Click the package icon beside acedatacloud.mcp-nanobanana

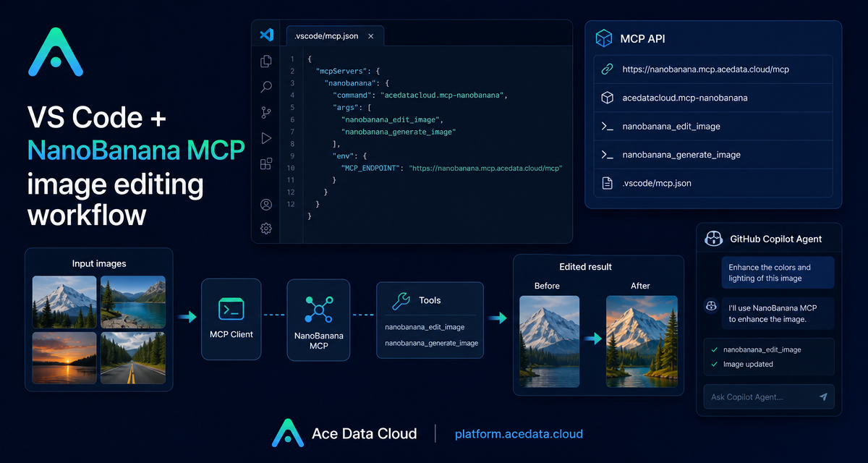pyautogui.click(x=608, y=98)
